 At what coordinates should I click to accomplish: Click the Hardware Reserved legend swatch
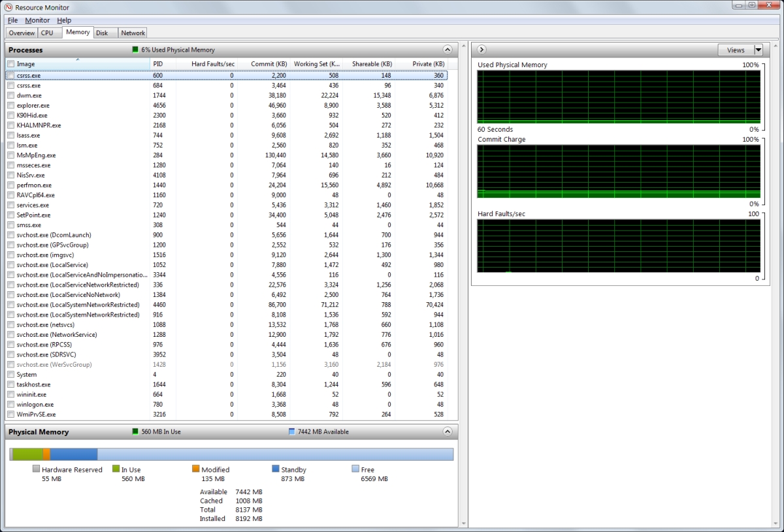pyautogui.click(x=36, y=469)
